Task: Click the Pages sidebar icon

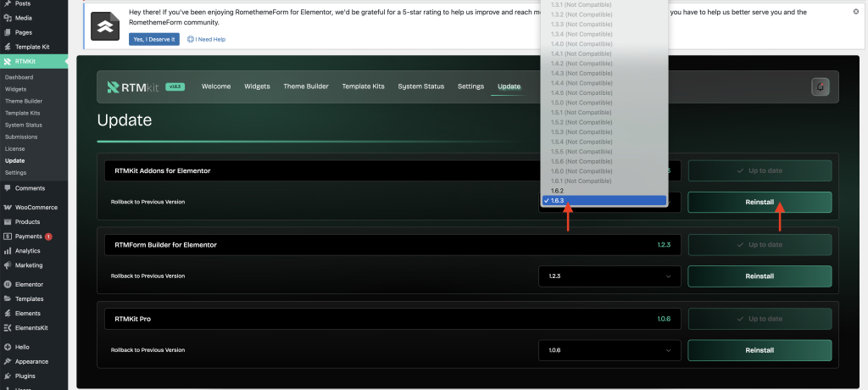Action: pos(8,32)
